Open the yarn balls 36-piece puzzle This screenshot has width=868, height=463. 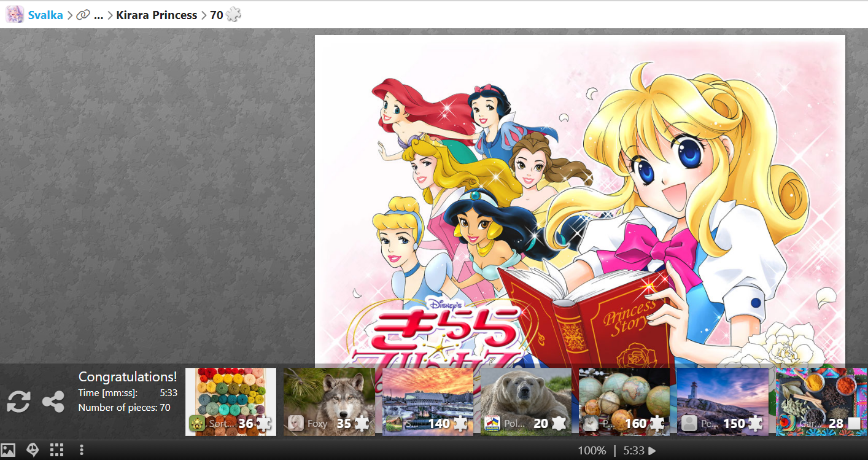(231, 402)
